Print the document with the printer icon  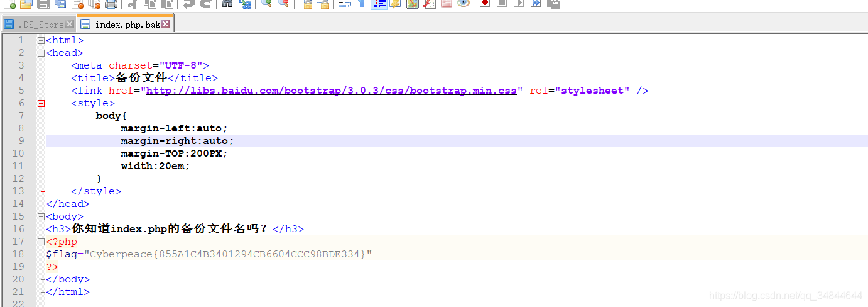coord(111,3)
